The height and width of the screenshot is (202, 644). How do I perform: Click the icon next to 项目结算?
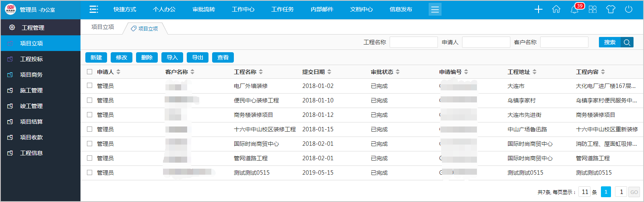(x=10, y=122)
